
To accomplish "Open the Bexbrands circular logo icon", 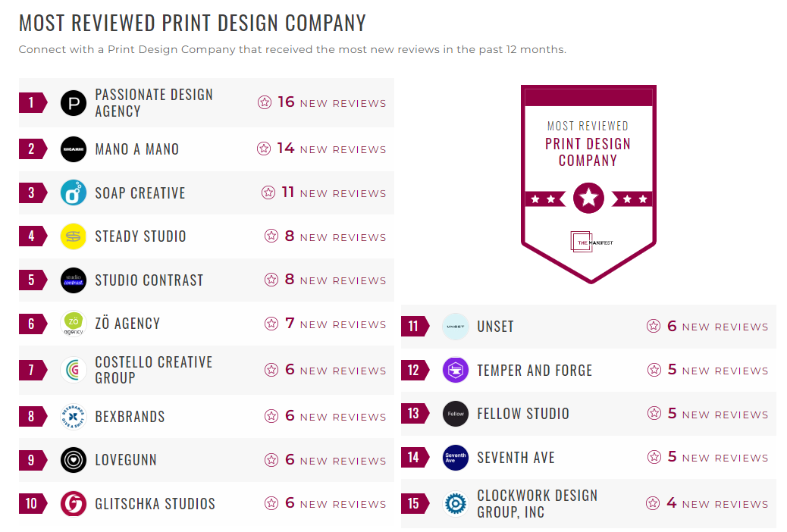I will pos(73,416).
